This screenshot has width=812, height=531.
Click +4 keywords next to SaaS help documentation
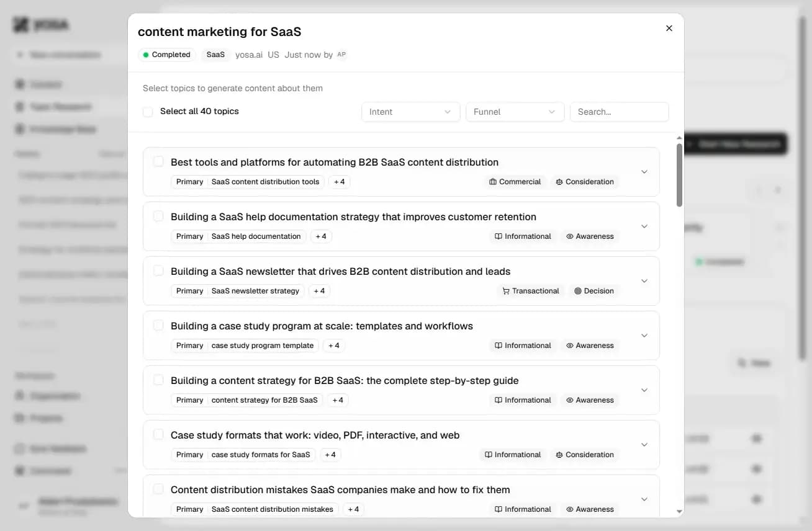[321, 236]
